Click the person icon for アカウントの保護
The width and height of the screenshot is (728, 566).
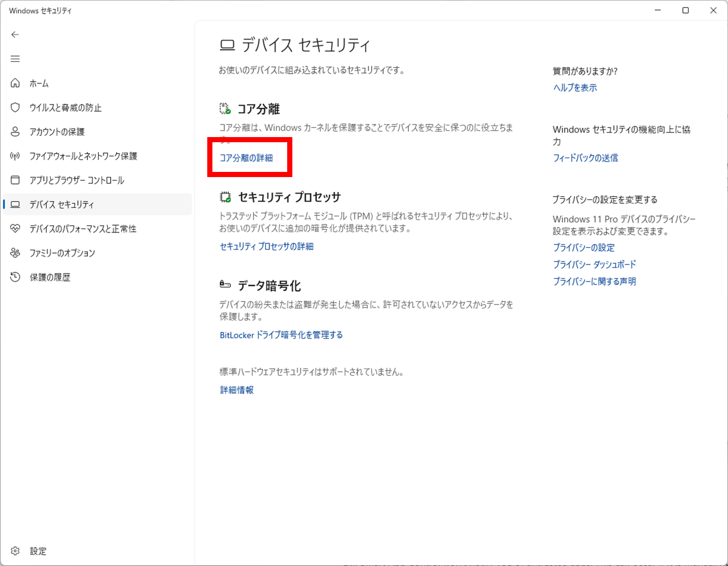tap(15, 131)
